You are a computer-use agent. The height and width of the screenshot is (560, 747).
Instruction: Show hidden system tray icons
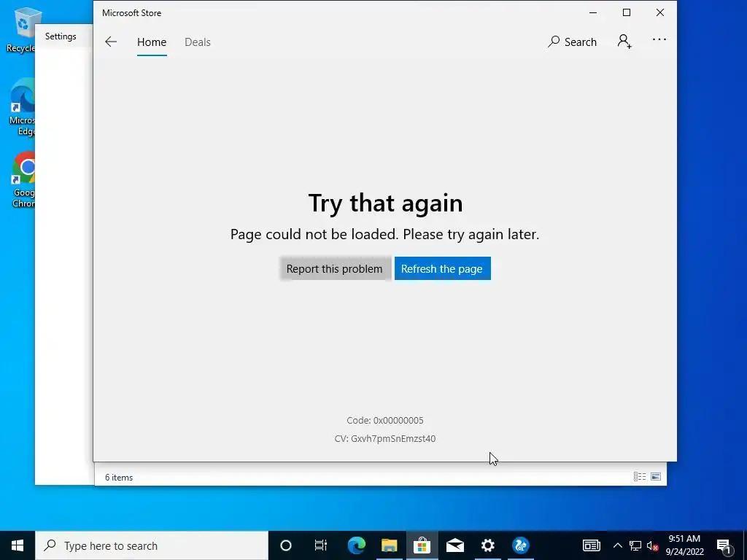pos(617,545)
